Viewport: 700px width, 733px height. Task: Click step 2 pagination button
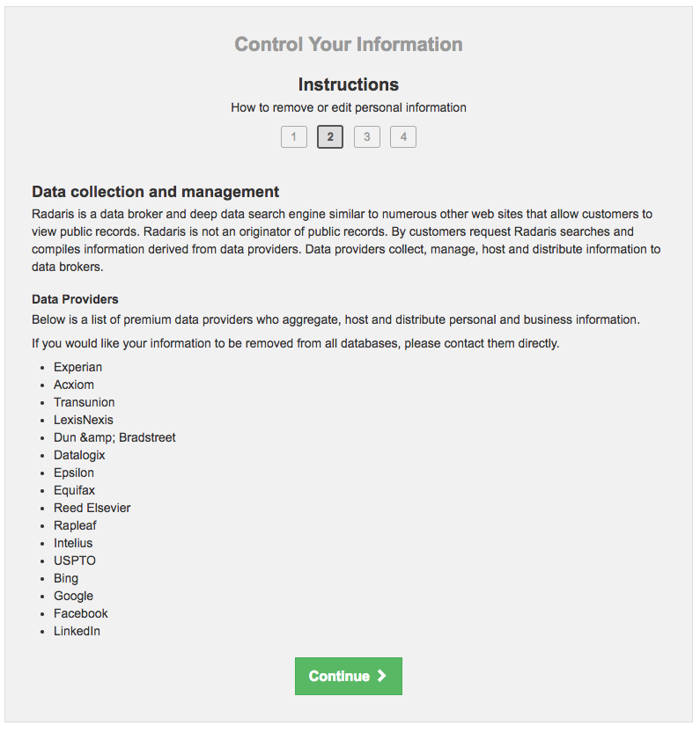[330, 136]
